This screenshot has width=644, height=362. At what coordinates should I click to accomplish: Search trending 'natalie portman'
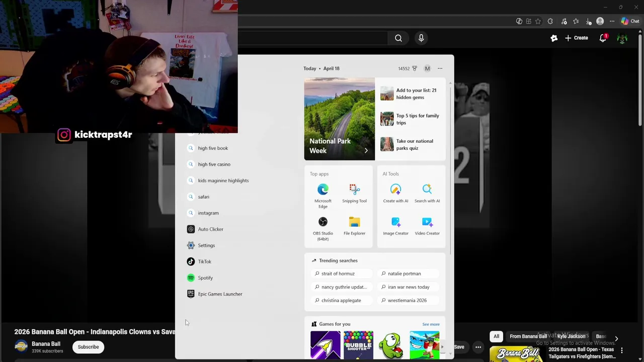pos(408,274)
